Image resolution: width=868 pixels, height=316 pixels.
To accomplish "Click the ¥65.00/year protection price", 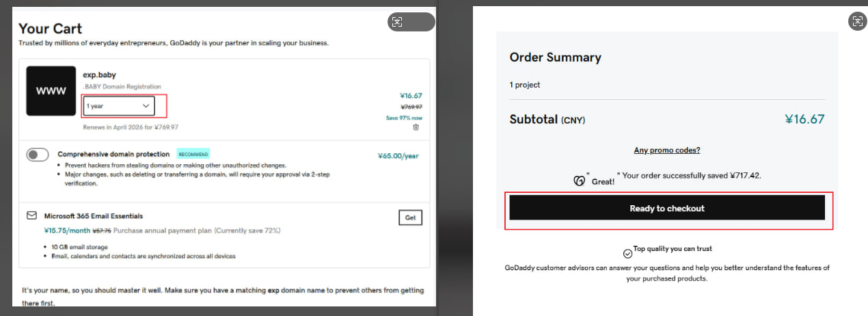I will (x=398, y=156).
